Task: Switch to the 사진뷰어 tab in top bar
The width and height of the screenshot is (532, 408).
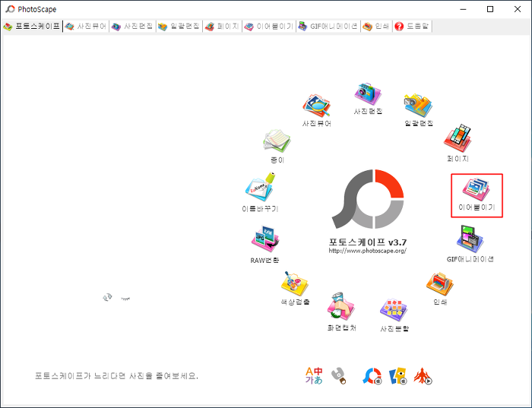Action: click(x=86, y=26)
